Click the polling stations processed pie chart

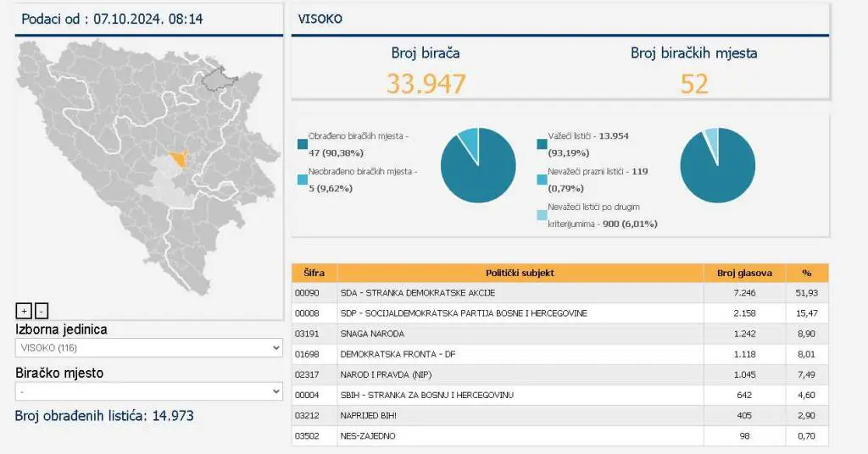(478, 166)
